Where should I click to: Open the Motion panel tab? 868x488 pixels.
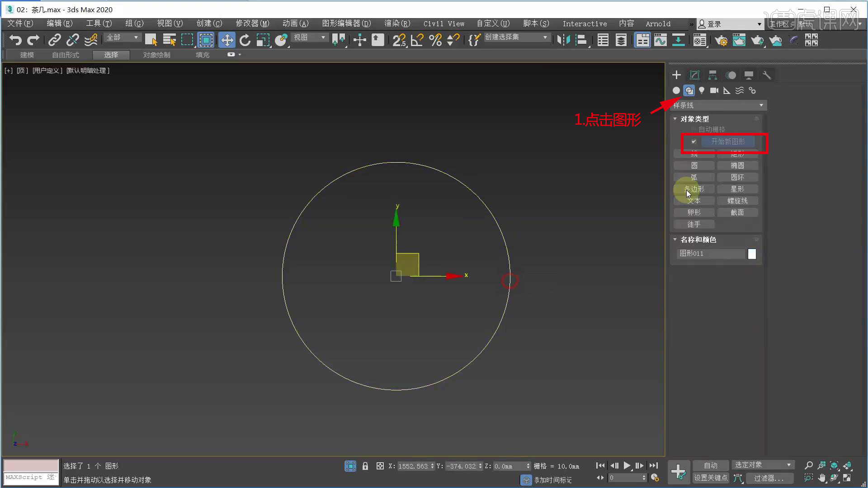coord(731,75)
